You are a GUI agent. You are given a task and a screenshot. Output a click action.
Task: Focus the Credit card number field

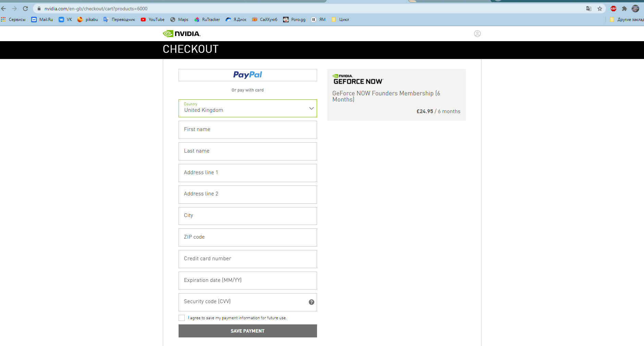248,259
